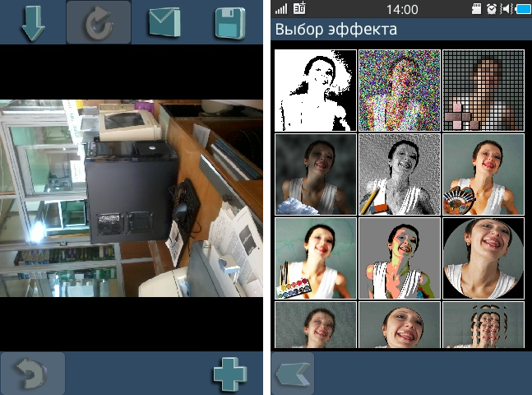Tap the plus add effect icon

(230, 374)
